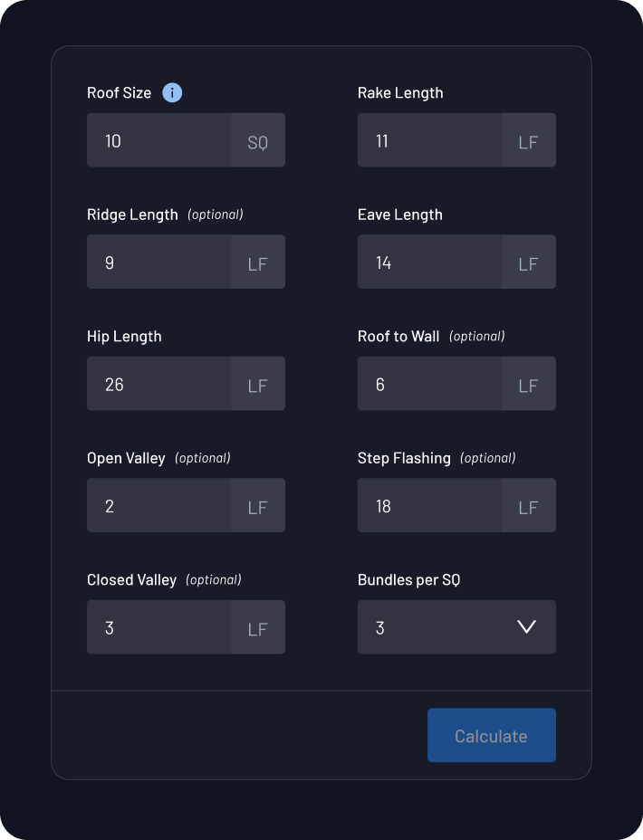Click the optional note beside Step Flashing
This screenshot has height=840, width=643.
487,458
